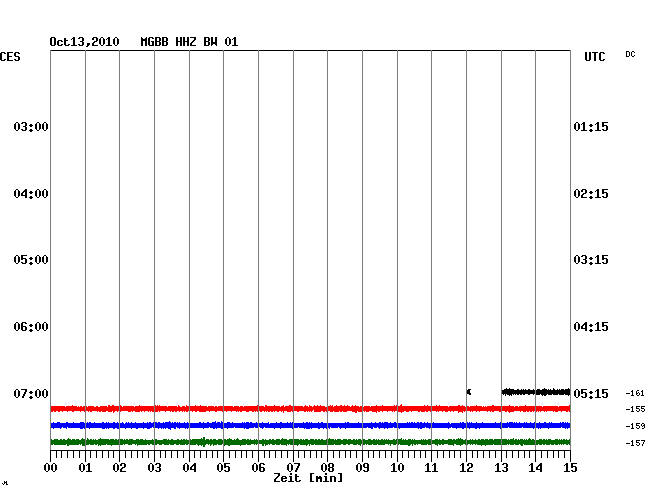Click the DC value -155

coord(635,409)
